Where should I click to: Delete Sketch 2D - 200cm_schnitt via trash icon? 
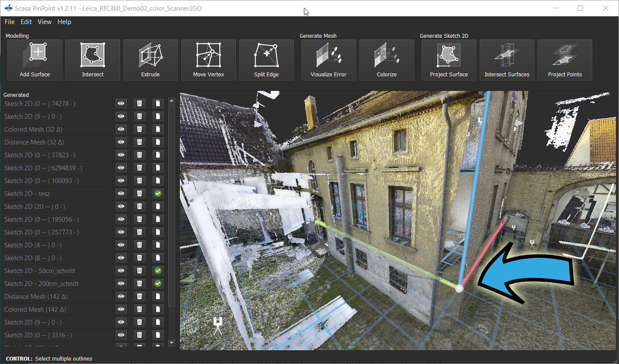pyautogui.click(x=140, y=283)
